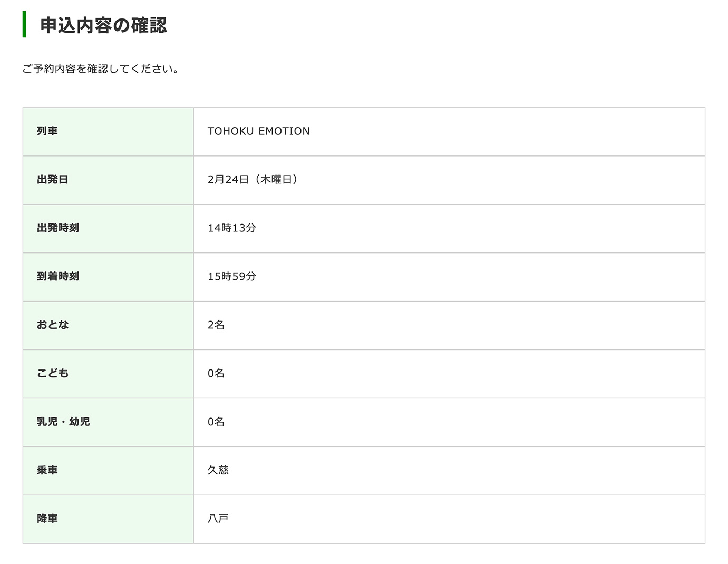Click the 乗車 row label
This screenshot has width=728, height=564.
point(47,471)
